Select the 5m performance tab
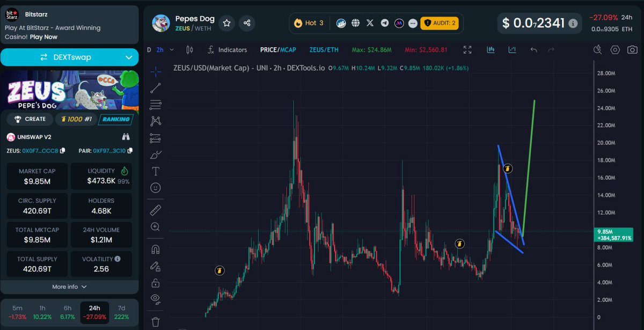 18,312
